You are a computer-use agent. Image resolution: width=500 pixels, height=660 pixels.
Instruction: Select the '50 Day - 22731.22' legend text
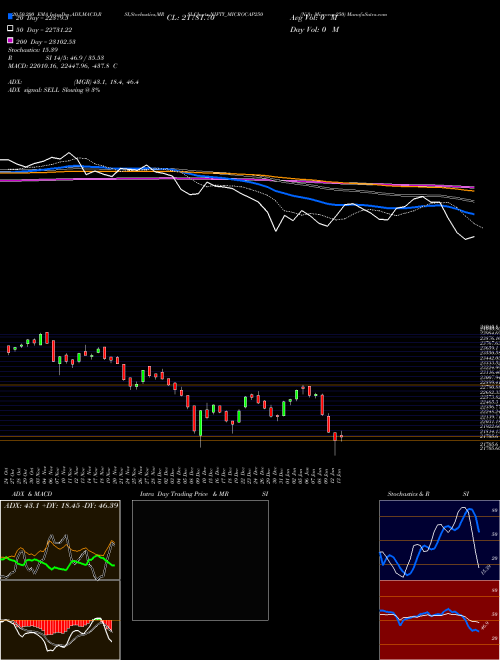click(44, 29)
